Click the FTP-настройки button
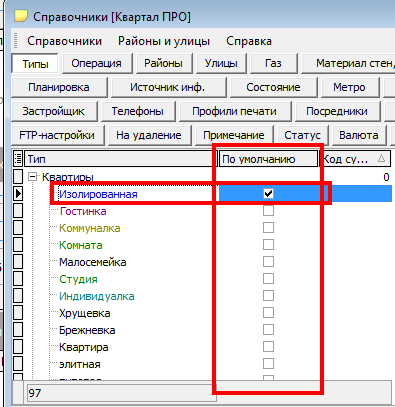 57,135
